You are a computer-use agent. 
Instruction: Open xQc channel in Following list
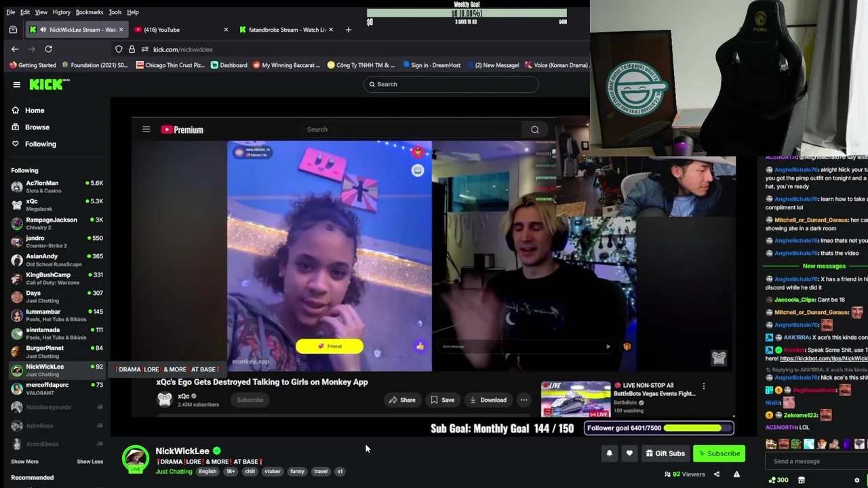click(57, 205)
